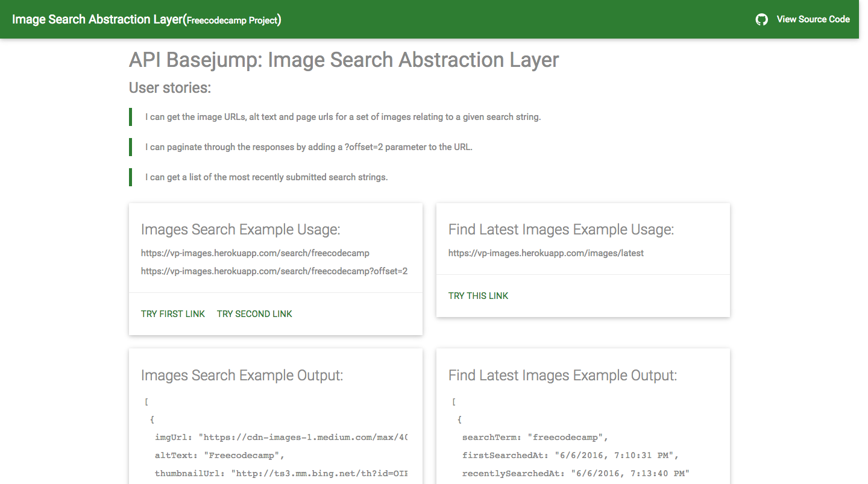868x484 pixels.
Task: Click the Images Search Example Output title
Action: tap(242, 376)
